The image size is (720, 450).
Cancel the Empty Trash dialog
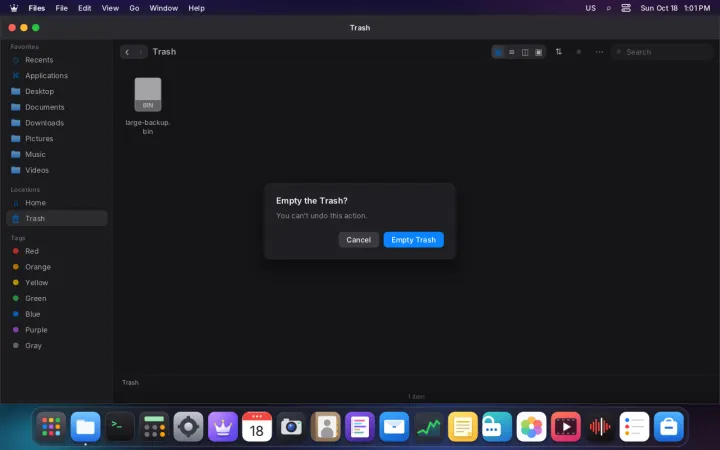358,240
